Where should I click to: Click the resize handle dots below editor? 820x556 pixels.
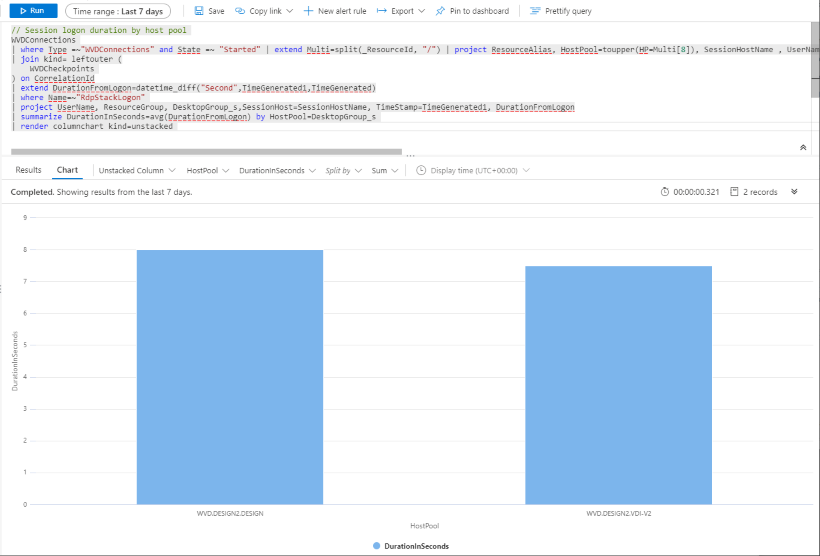(411, 155)
